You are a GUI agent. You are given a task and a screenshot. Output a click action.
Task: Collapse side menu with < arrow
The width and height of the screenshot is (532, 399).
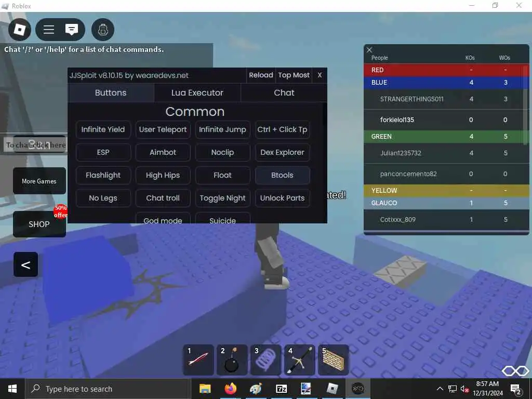[26, 264]
